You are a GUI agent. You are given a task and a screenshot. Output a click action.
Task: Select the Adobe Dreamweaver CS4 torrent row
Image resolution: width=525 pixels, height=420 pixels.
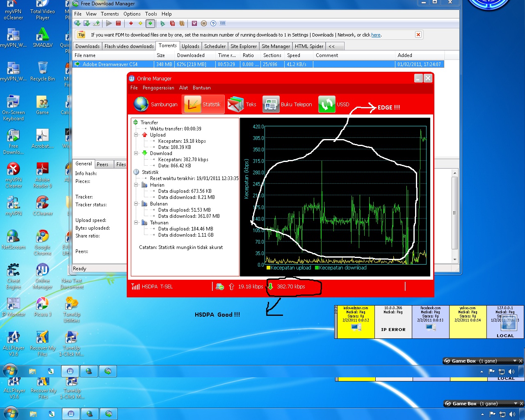[258, 64]
